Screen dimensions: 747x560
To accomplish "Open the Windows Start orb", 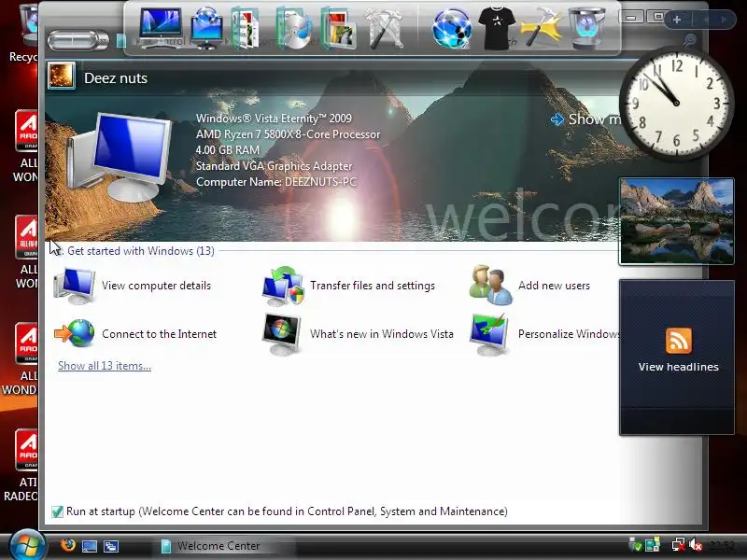I will (26, 545).
